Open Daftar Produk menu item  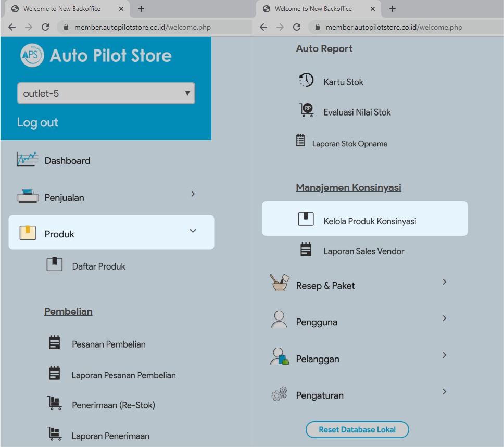click(99, 266)
